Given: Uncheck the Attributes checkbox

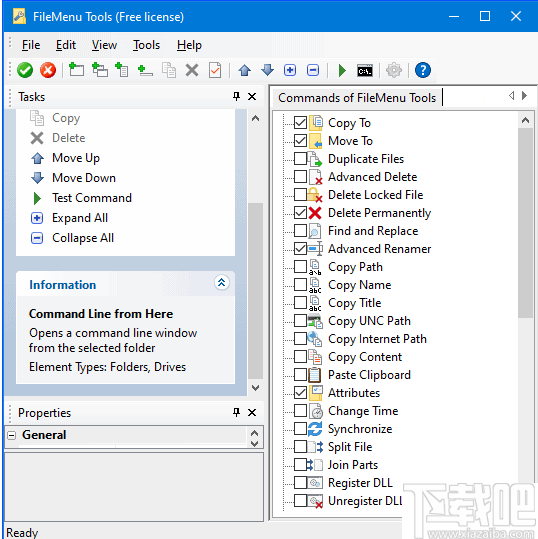Looking at the screenshot, I should [x=300, y=393].
